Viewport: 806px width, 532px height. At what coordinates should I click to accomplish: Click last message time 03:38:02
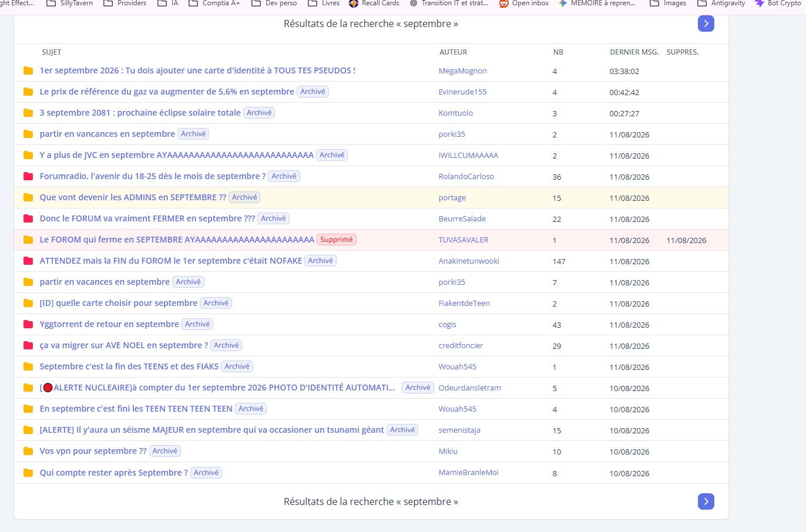[x=624, y=71]
